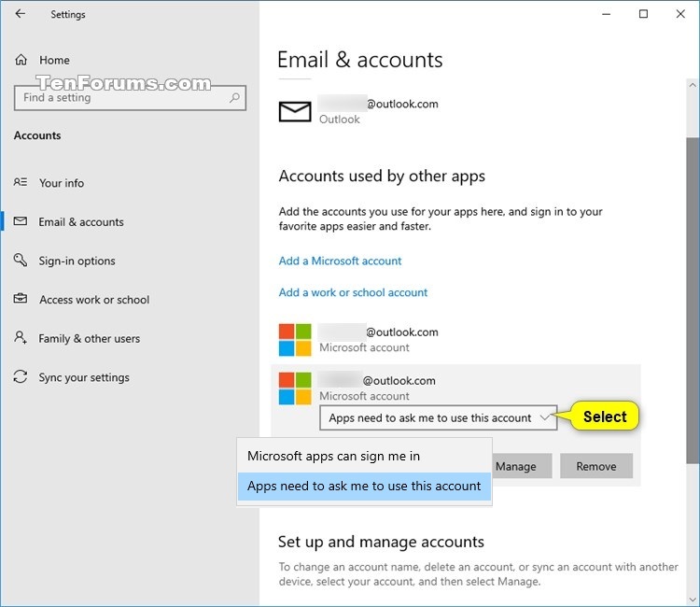Close the Settings window

(680, 14)
